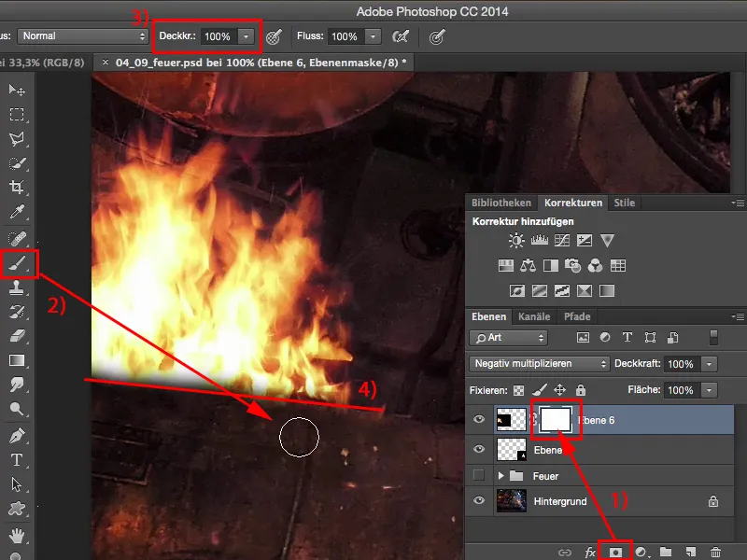Select the Path Selection tool
Screen dimensions: 747x560
pos(17,484)
